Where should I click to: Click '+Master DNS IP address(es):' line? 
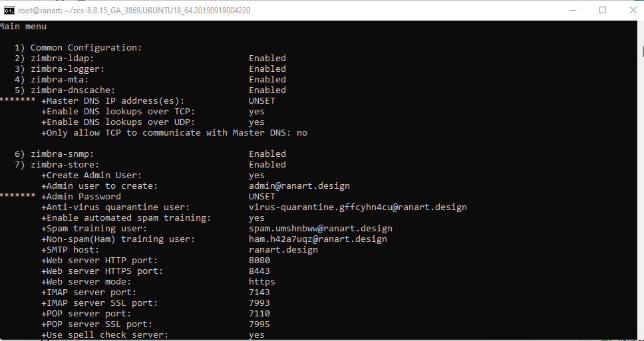113,101
